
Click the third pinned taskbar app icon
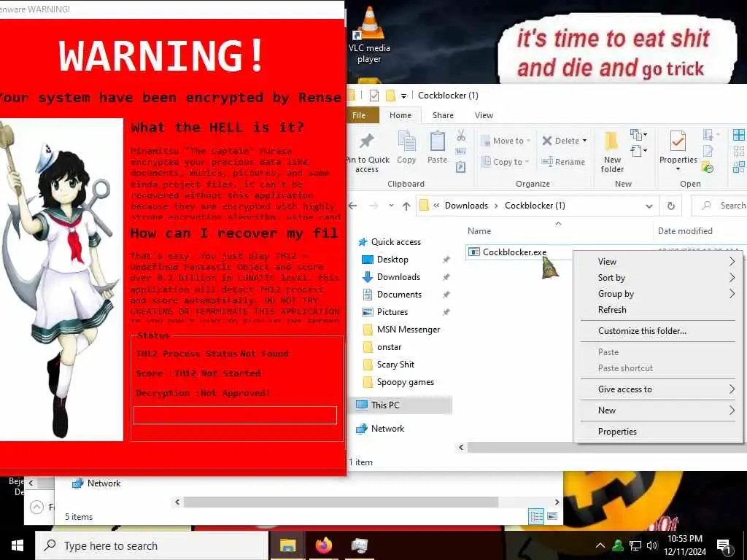coord(359,545)
